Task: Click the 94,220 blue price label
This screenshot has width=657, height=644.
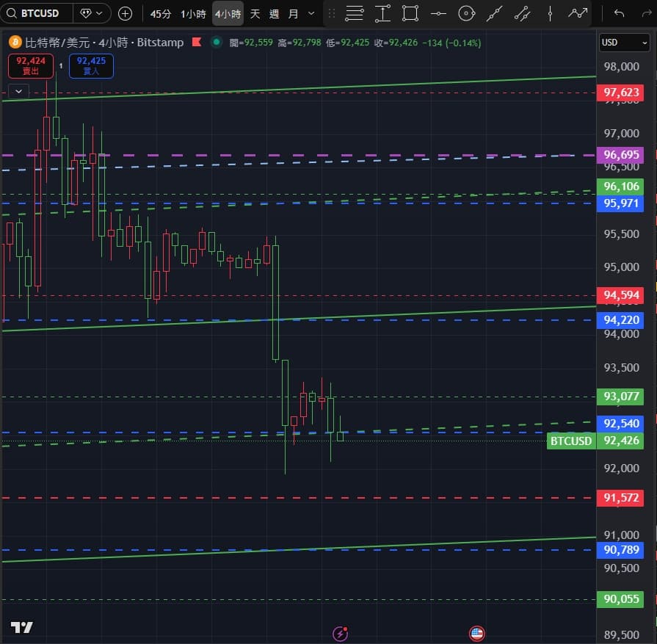Action: coord(620,320)
